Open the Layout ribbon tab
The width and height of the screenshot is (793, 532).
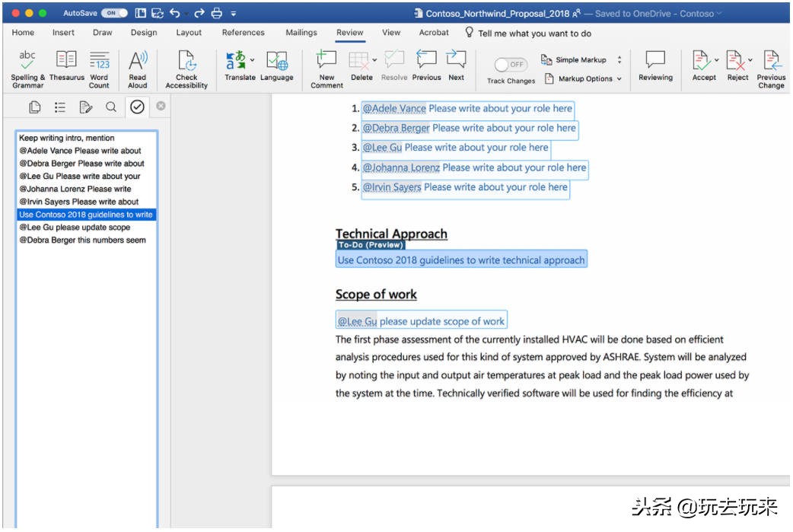coord(189,33)
